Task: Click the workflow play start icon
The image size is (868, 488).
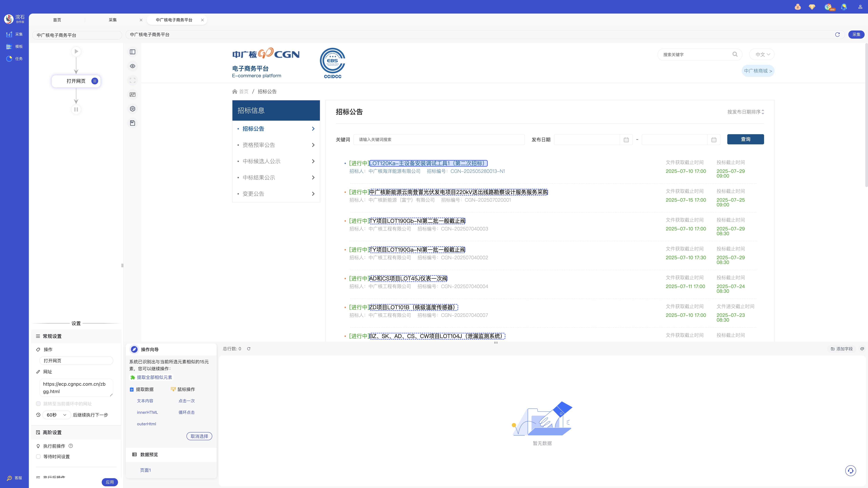Action: [76, 52]
